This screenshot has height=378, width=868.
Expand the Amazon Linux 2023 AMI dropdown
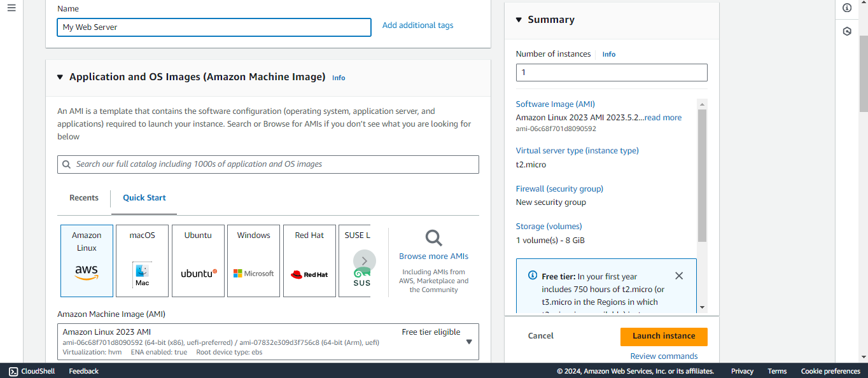[x=469, y=342]
